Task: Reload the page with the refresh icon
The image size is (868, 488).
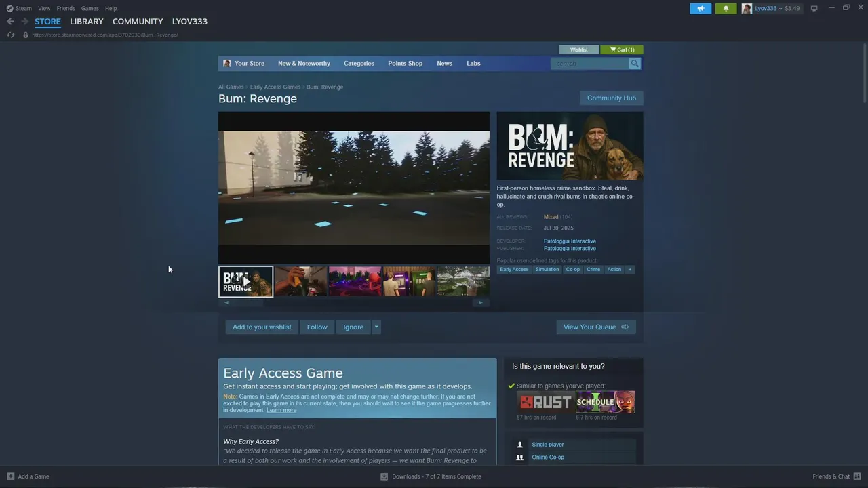Action: (x=10, y=35)
